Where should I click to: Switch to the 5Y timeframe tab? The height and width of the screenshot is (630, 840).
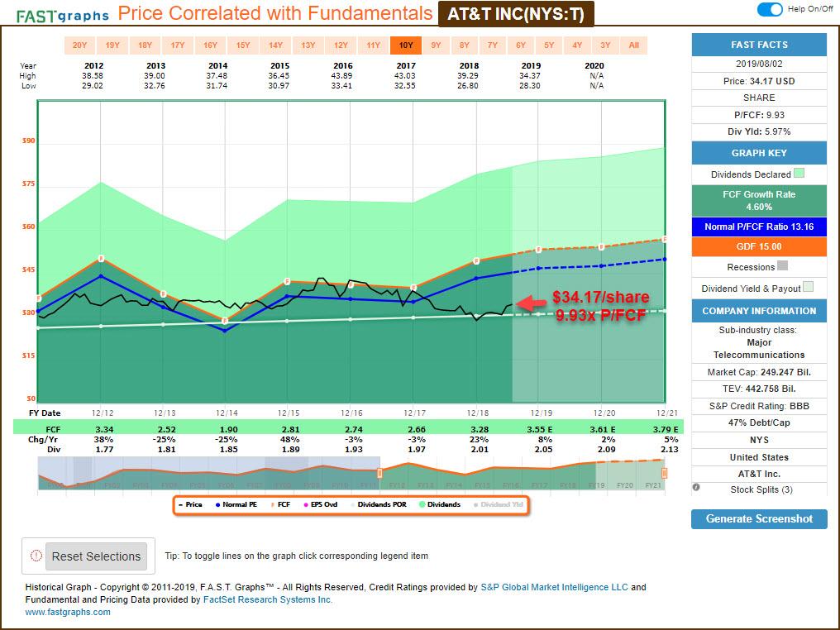[x=547, y=45]
